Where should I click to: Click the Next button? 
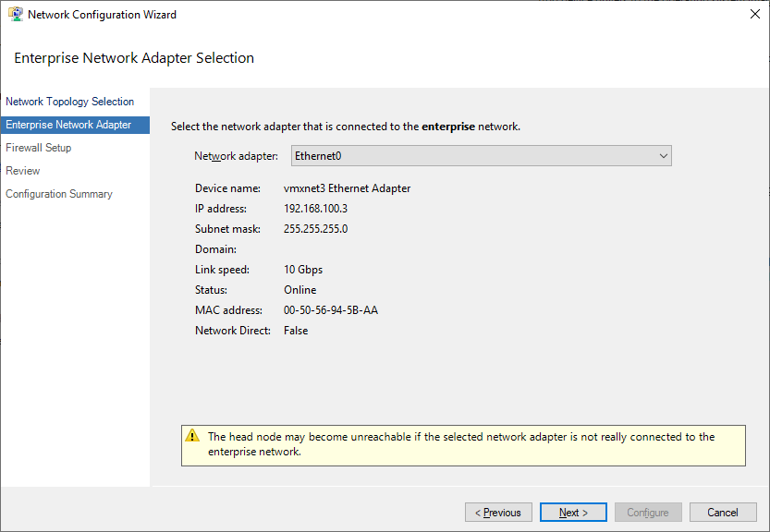(x=573, y=512)
